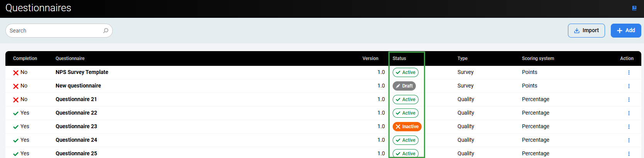Open the three-dot menu for Questionnaire 21
The image size is (644, 158).
[x=629, y=100]
